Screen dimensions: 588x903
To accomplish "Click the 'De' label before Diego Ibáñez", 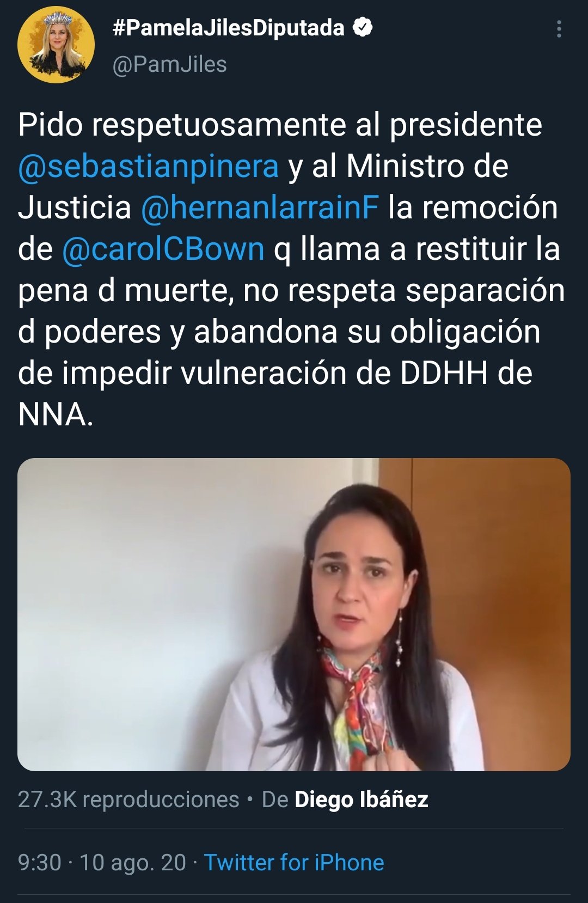I will (275, 800).
